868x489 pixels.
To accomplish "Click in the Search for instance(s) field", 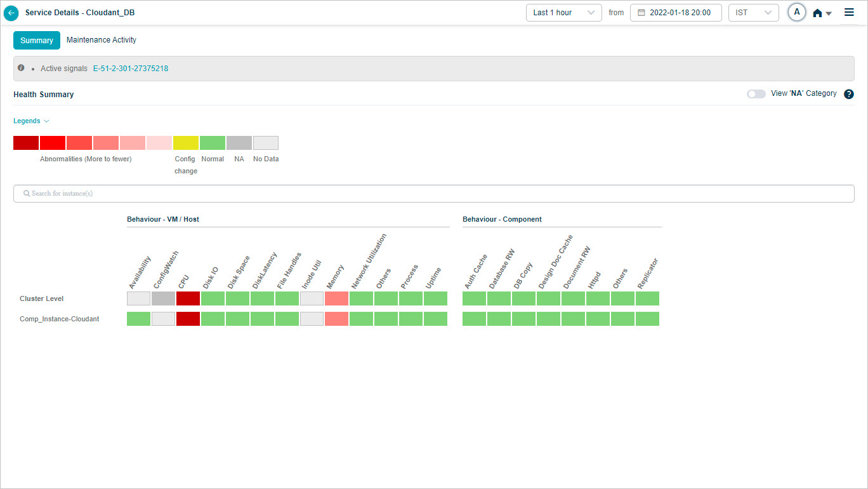I will 433,194.
